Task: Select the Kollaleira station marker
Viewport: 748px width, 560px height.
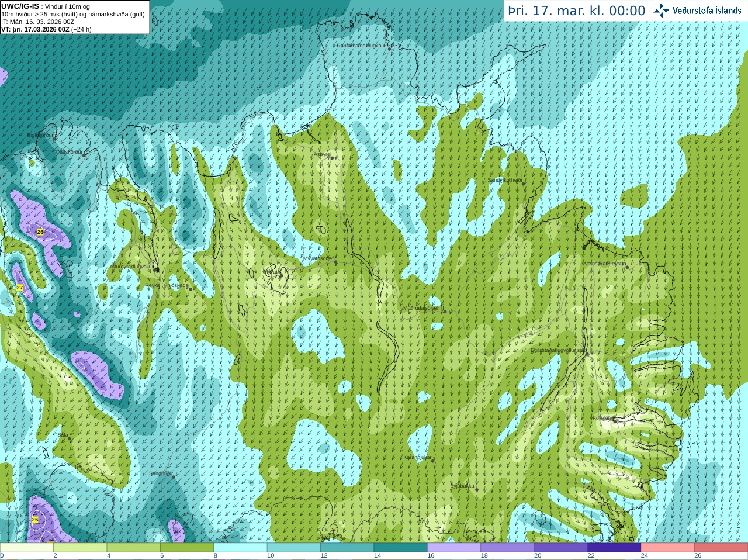Action: tap(615, 421)
